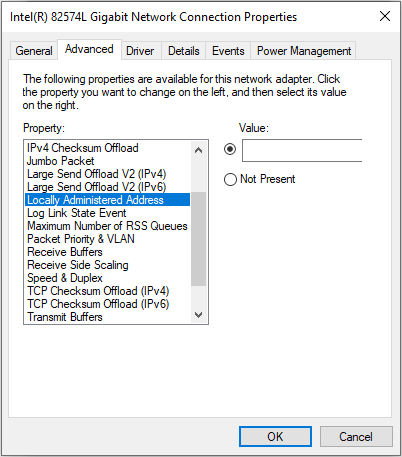The image size is (402, 457).
Task: Confirm with the OK button
Action: click(275, 436)
